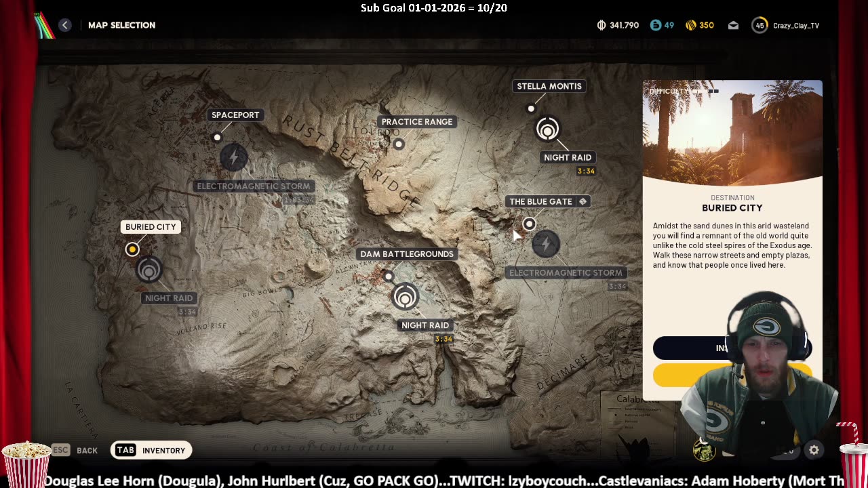Choose the Spaceport destination label
The image size is (868, 488).
235,115
